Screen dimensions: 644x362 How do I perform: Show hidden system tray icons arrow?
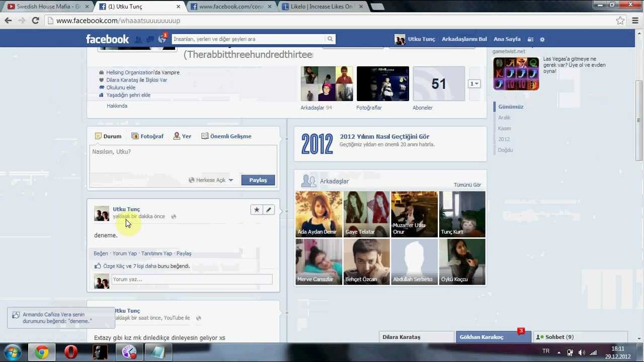558,352
